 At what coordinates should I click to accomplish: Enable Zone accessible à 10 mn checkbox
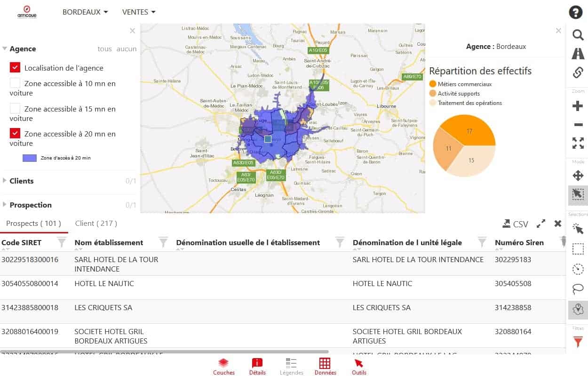coord(15,84)
